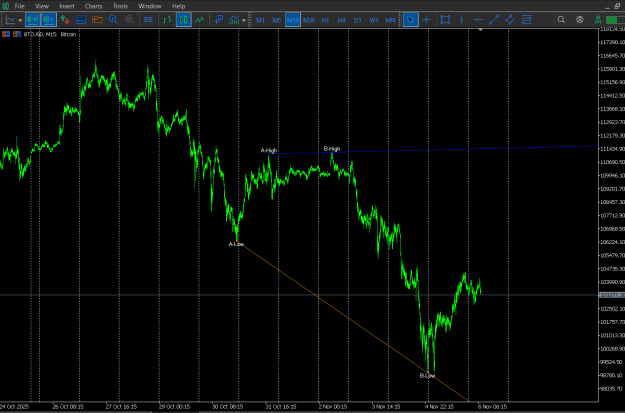Image resolution: width=625 pixels, height=413 pixels.
Task: Click the 2 Nov 00:15 time label
Action: 332,407
